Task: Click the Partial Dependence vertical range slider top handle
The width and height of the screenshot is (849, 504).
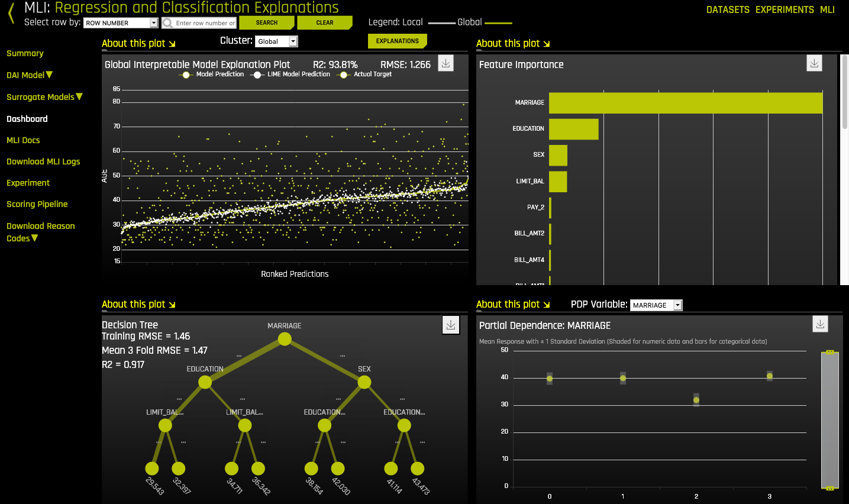Action: coord(830,352)
